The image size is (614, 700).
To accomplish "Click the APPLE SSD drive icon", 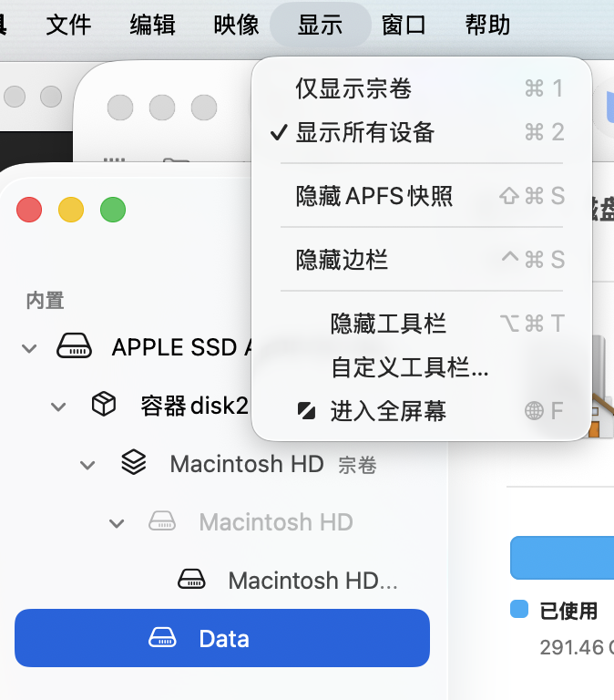I will [x=75, y=347].
